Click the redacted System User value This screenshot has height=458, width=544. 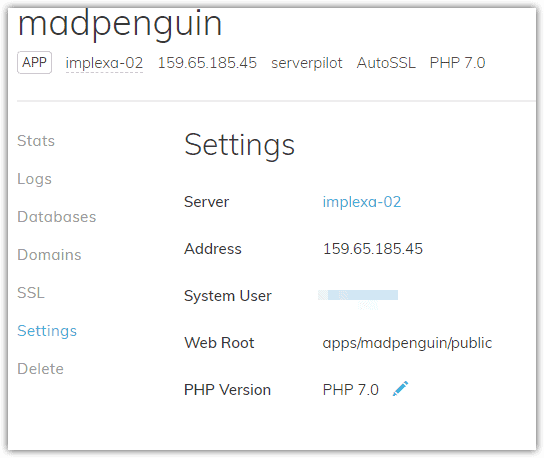(358, 295)
